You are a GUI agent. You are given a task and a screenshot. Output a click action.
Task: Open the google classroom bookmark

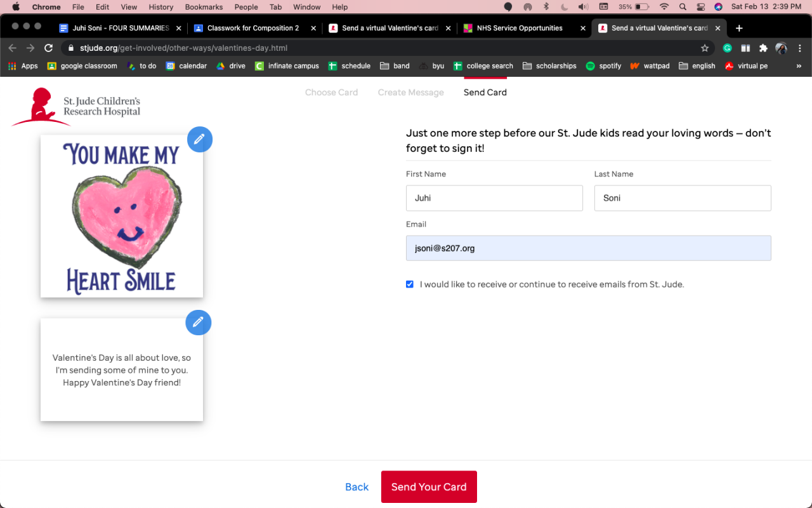click(82, 66)
